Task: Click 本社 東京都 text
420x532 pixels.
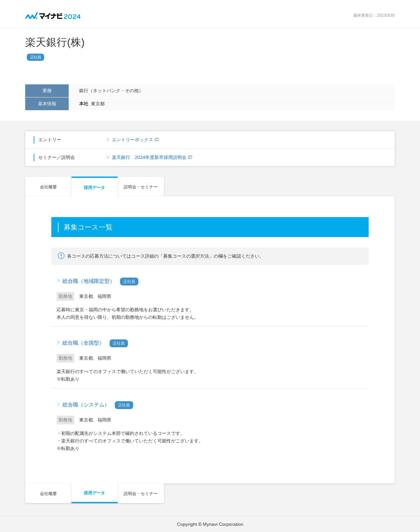Action: coord(92,104)
